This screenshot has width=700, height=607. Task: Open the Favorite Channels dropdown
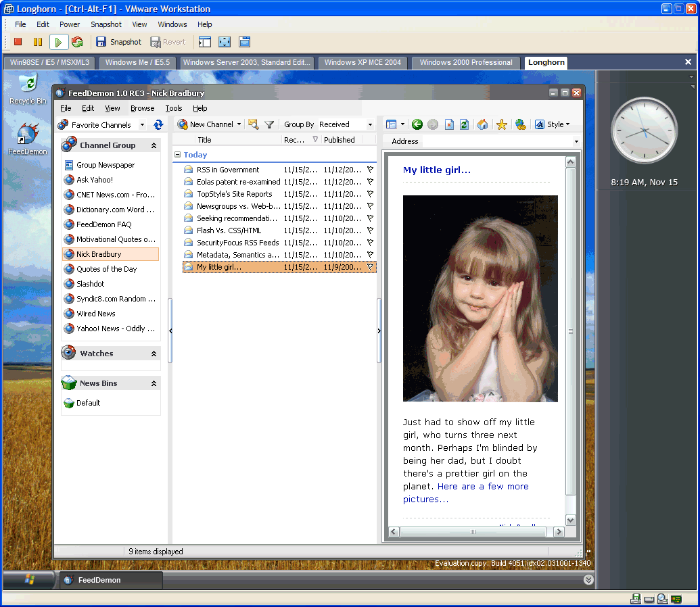point(142,125)
